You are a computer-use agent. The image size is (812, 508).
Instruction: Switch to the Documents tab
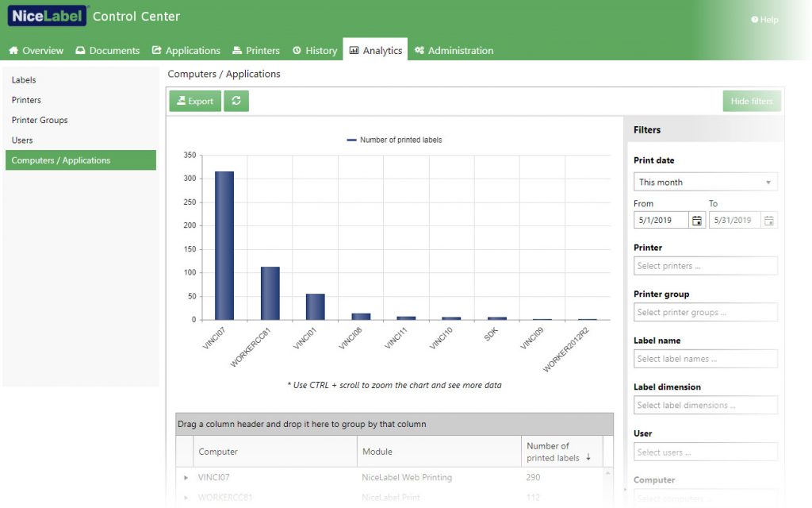tap(108, 50)
